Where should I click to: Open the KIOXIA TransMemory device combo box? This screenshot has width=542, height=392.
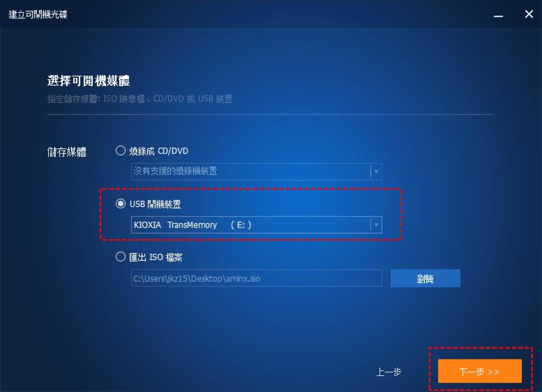coord(256,225)
